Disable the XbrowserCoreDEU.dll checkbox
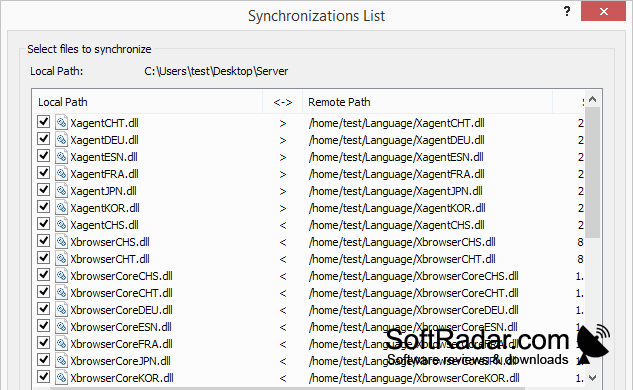 click(x=43, y=308)
